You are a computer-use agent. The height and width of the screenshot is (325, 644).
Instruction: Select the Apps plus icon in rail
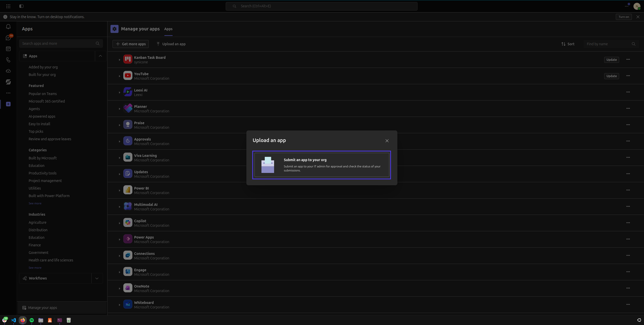[x=8, y=104]
